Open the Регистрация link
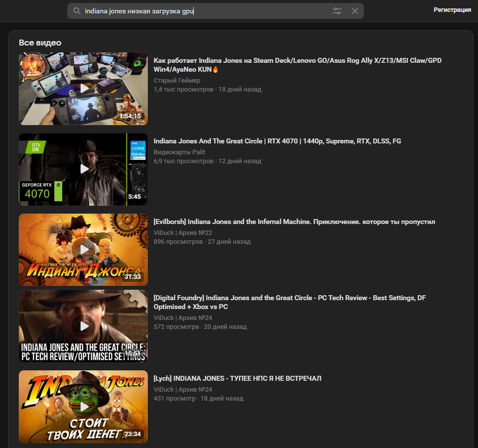The width and height of the screenshot is (478, 448). tap(452, 10)
